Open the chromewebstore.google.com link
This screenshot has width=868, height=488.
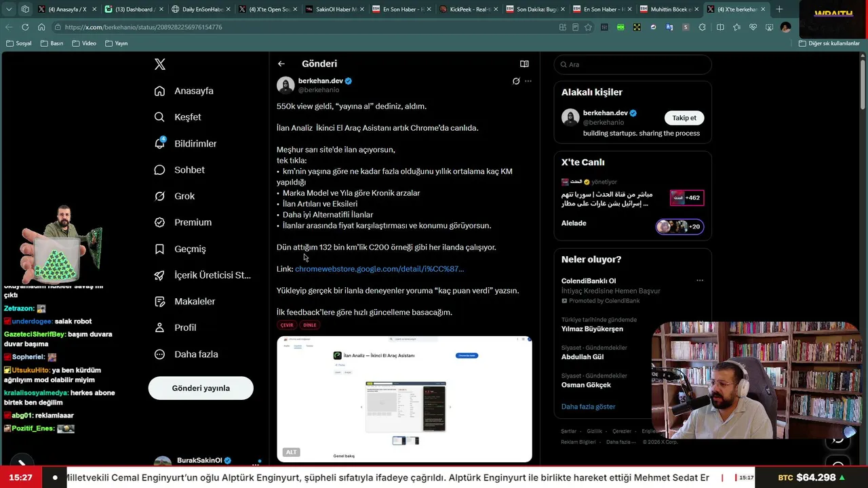380,269
